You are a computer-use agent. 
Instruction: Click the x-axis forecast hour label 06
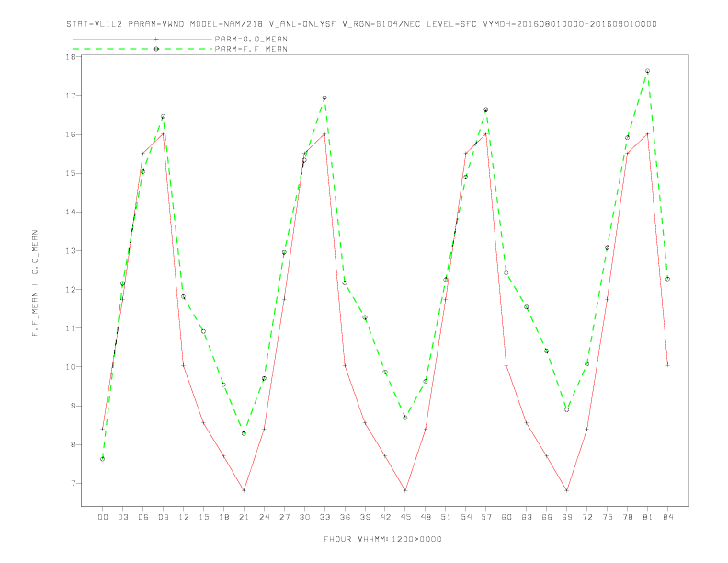point(143,517)
